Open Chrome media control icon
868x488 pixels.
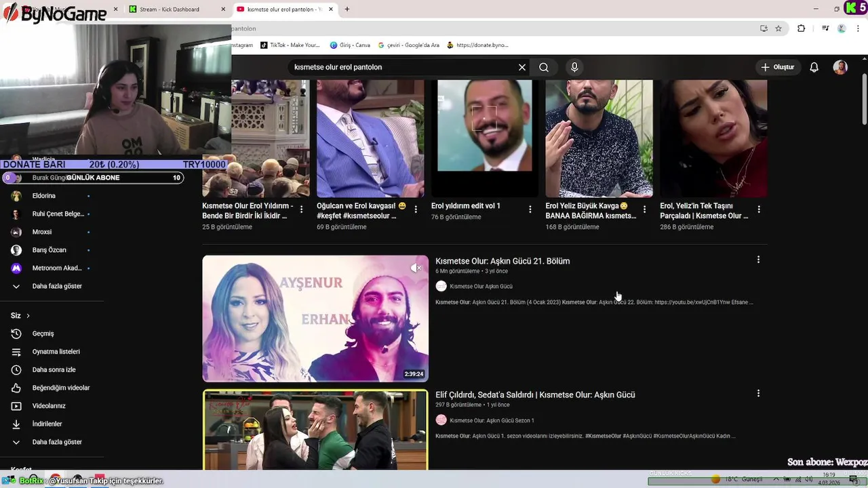tap(825, 28)
